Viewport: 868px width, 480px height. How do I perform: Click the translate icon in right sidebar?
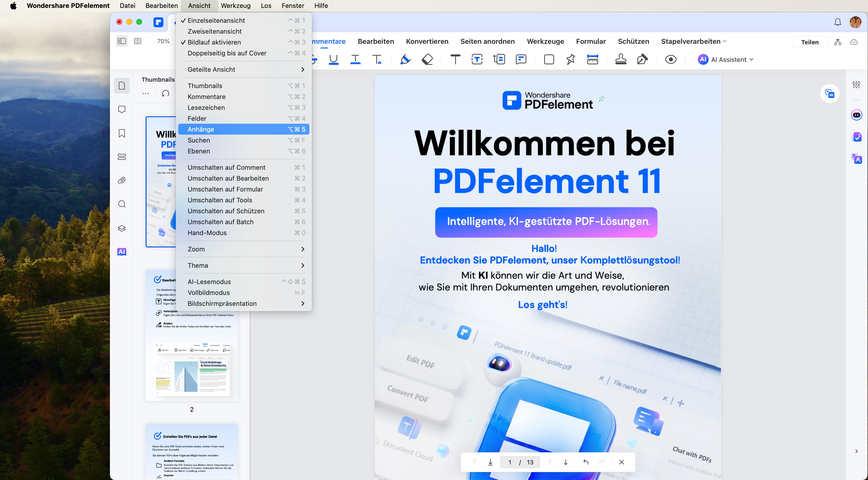click(856, 158)
